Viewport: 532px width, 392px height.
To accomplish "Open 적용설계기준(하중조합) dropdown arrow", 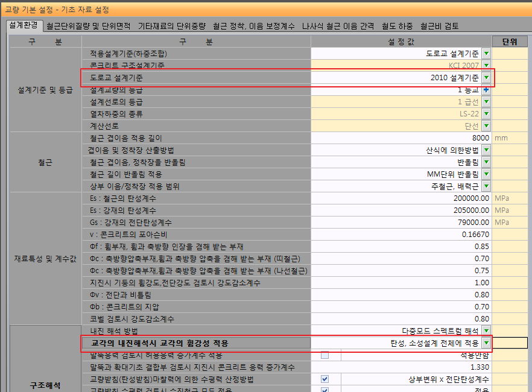I will point(486,54).
